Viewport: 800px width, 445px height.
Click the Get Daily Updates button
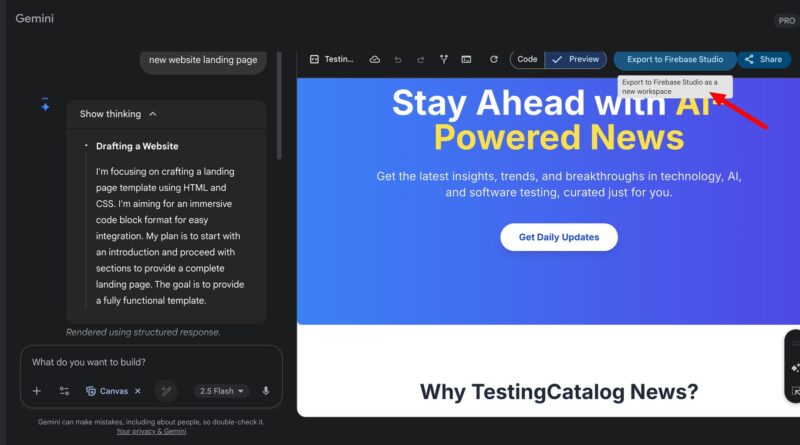point(559,237)
